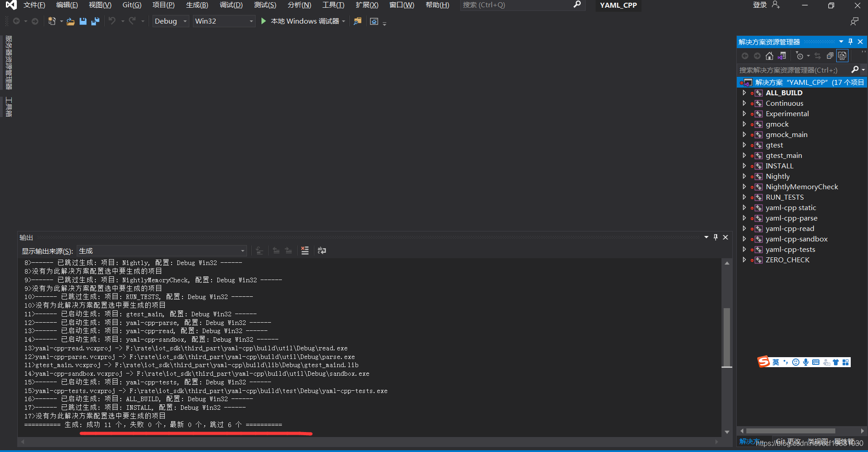Go to next message in Output toolbar
The image size is (868, 452).
tap(288, 251)
